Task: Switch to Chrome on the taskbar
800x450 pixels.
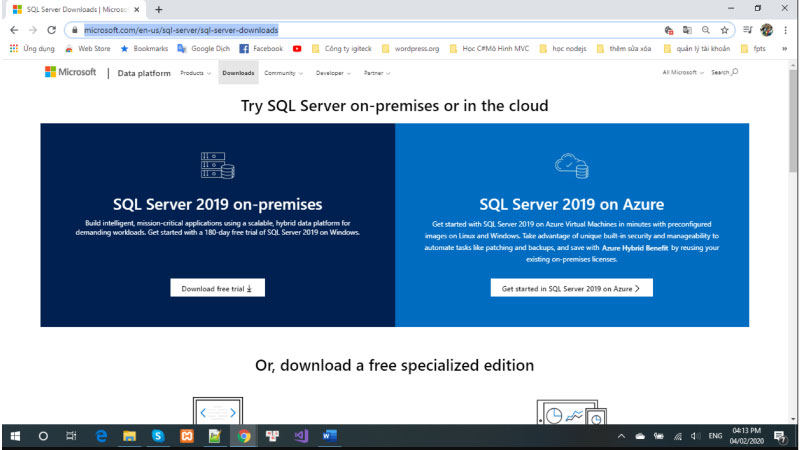Action: tap(244, 436)
